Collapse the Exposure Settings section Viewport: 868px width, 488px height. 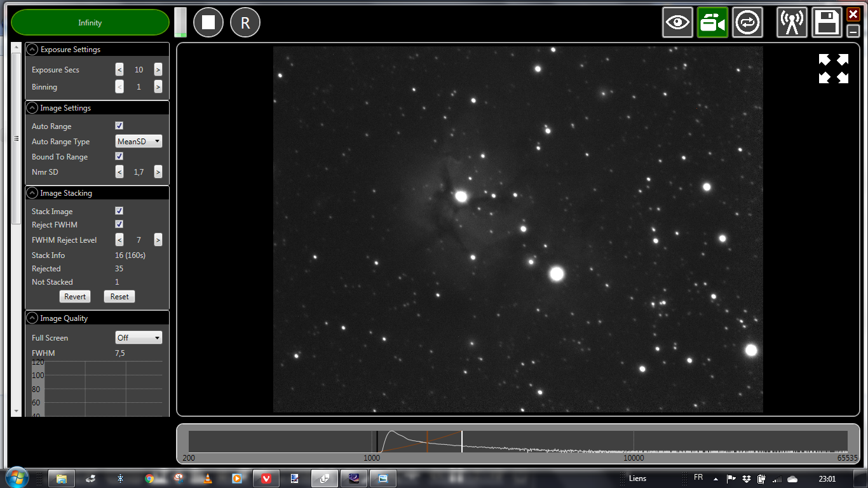[x=32, y=49]
